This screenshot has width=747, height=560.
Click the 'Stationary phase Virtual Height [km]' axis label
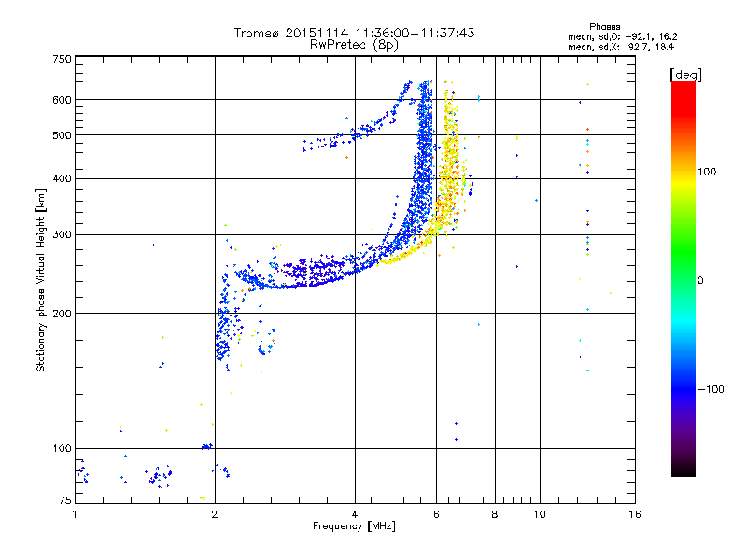(40, 280)
